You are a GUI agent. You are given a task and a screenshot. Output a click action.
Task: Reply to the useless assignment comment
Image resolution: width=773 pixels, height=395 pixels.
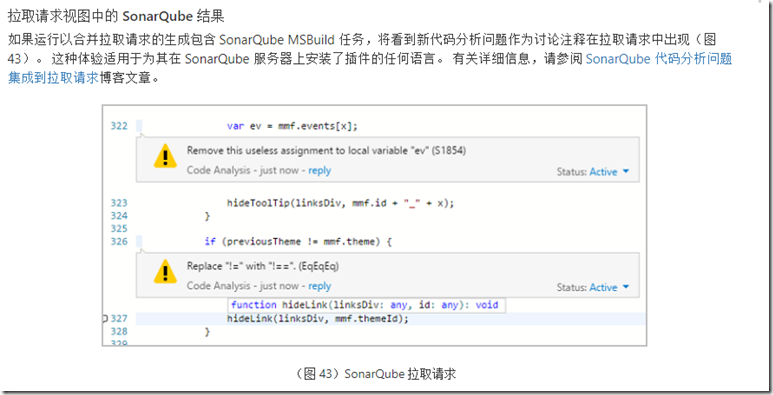pos(319,171)
